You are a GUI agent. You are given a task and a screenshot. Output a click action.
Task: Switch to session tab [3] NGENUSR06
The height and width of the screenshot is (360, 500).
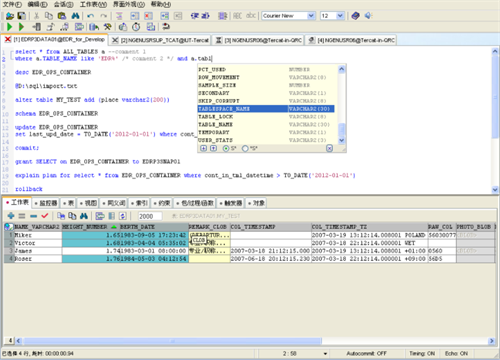(259, 40)
